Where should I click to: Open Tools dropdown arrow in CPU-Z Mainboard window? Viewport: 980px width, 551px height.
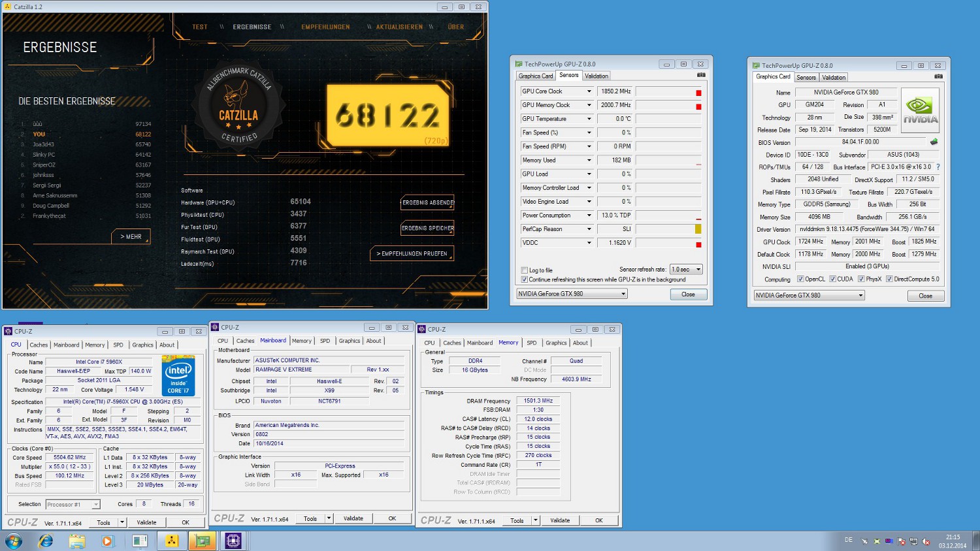click(x=329, y=518)
